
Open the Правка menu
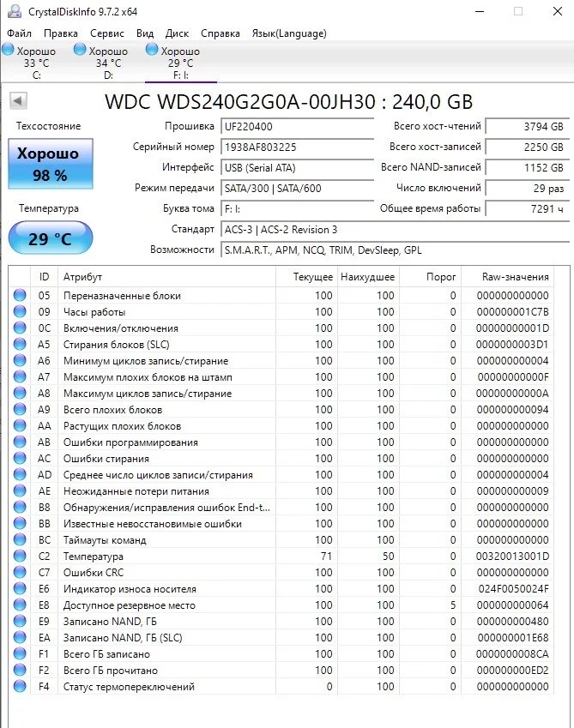(x=61, y=33)
